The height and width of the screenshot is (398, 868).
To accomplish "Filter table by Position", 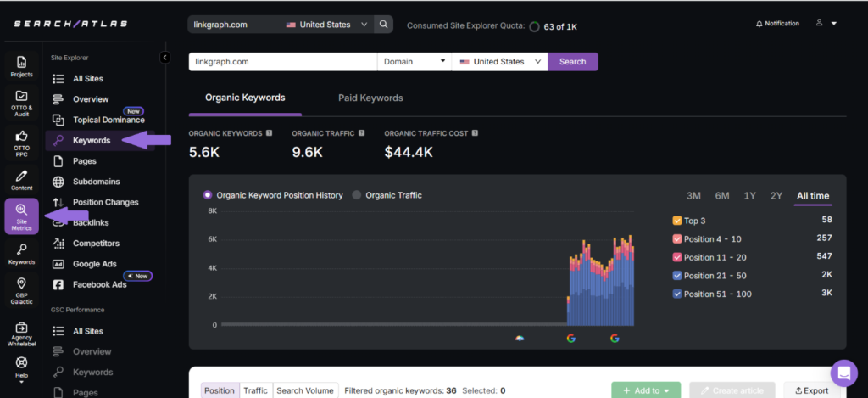I will [220, 391].
